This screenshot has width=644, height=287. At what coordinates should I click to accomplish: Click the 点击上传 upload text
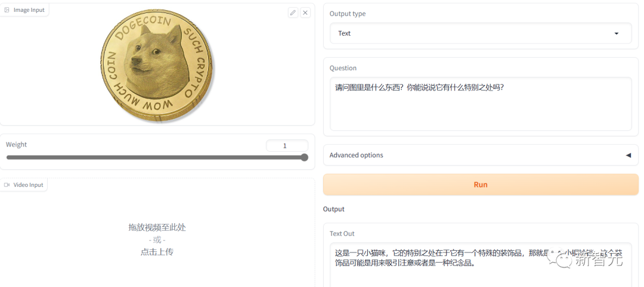pos(157,252)
